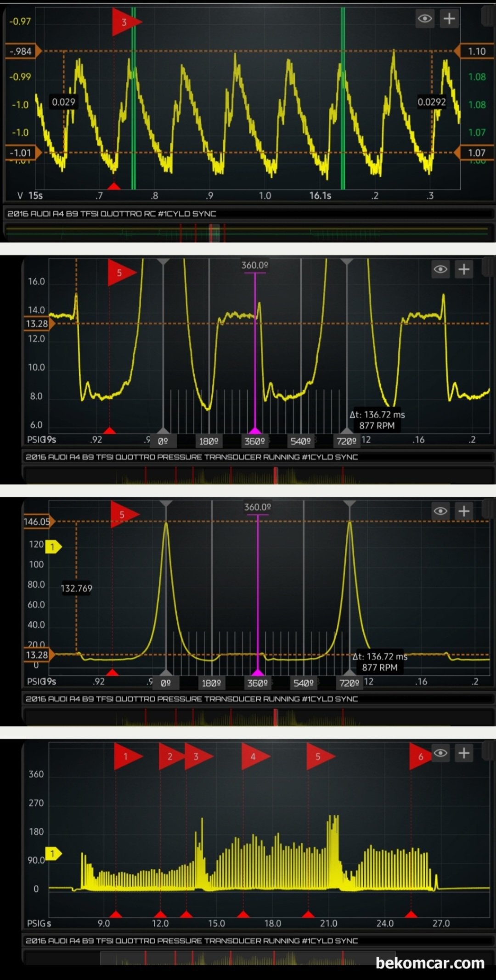The image size is (496, 980).
Task: Click plus icon in top voltage waveform panel
Action: pos(449,19)
